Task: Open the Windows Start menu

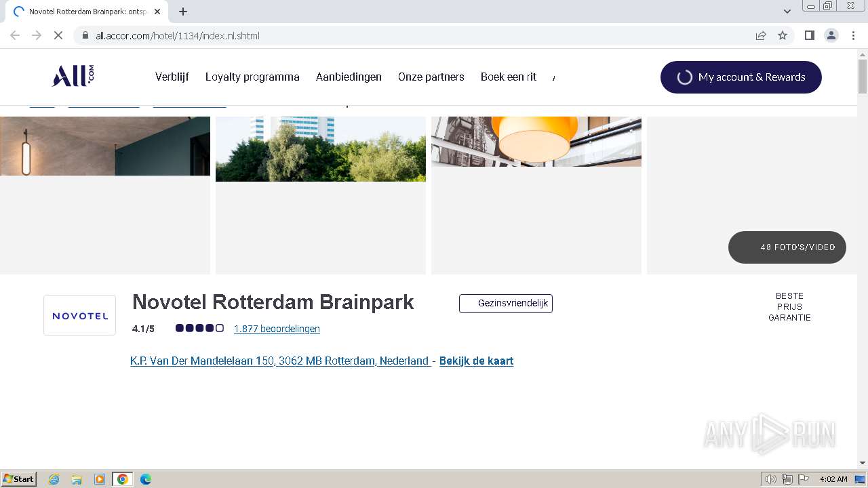Action: [19, 479]
